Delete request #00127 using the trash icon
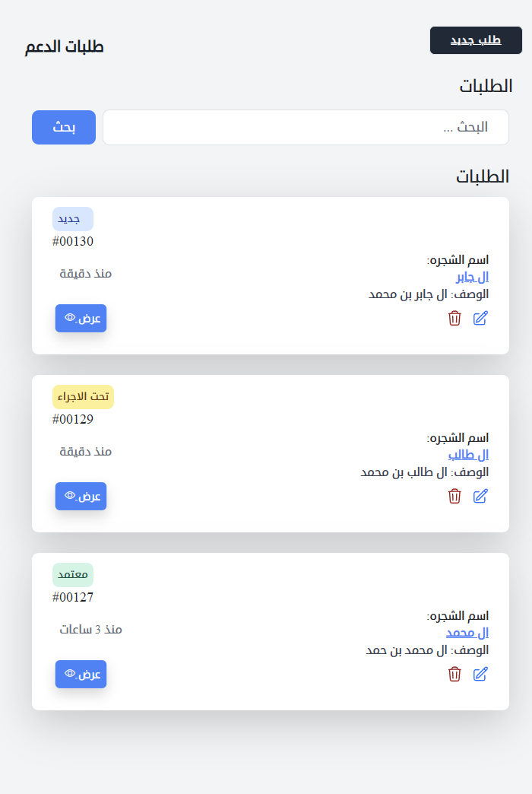Screen dimensions: 532x794 (454, 674)
